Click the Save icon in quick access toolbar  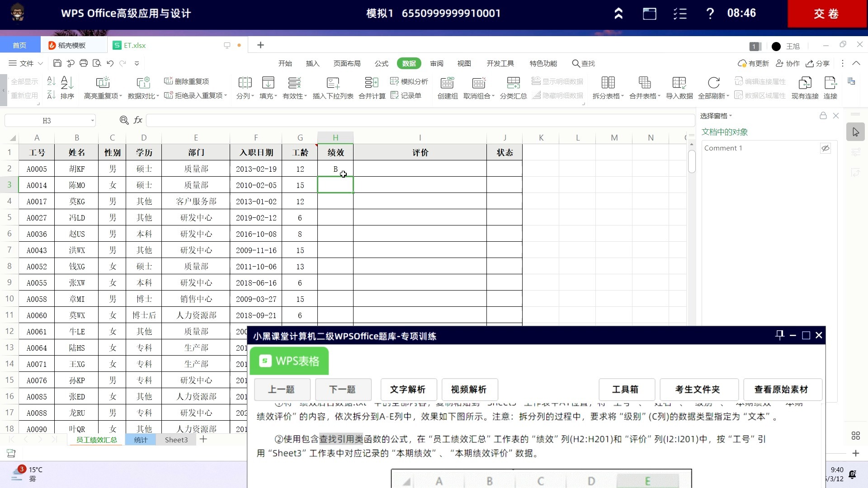pyautogui.click(x=57, y=63)
